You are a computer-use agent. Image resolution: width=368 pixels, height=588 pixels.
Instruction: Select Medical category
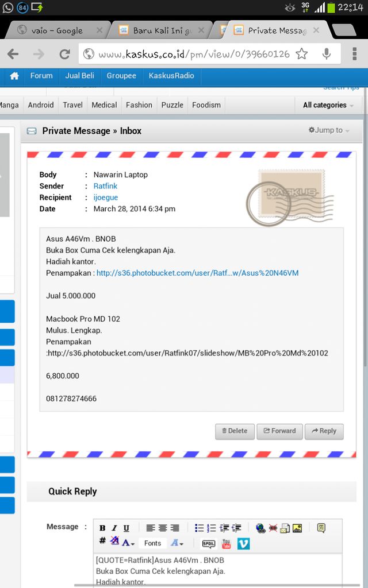(x=104, y=105)
